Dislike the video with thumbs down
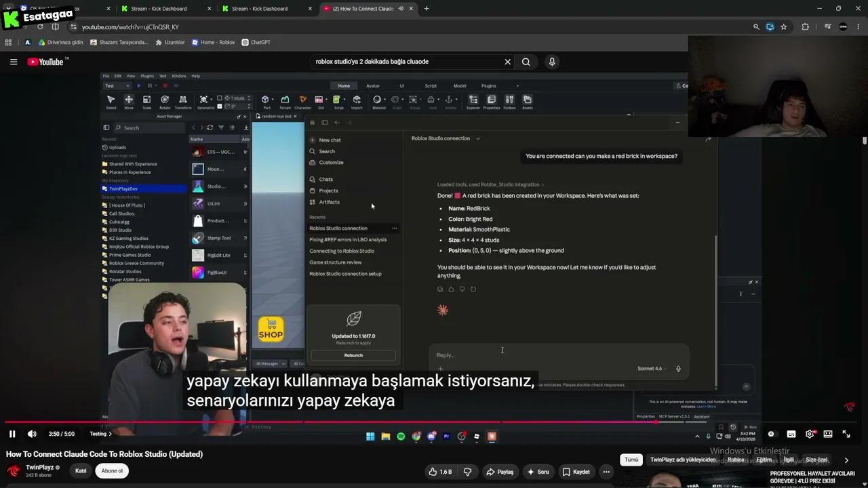The image size is (868, 488). [467, 472]
